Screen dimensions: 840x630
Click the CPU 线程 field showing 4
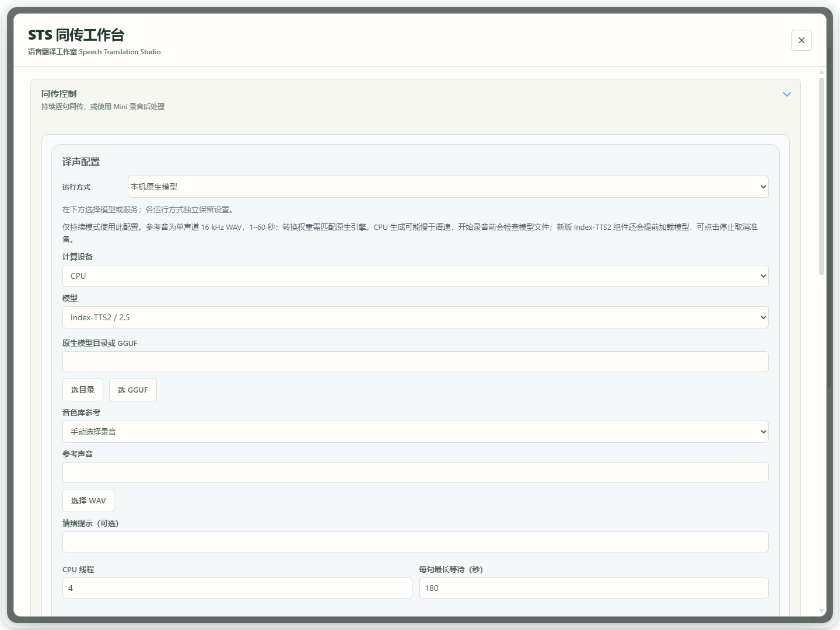pyautogui.click(x=237, y=588)
